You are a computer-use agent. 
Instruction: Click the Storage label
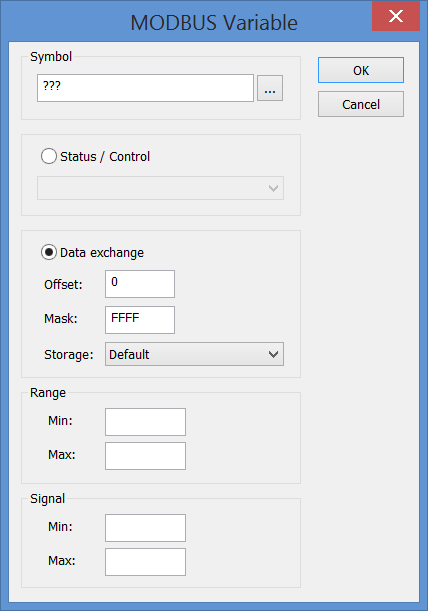click(x=69, y=355)
